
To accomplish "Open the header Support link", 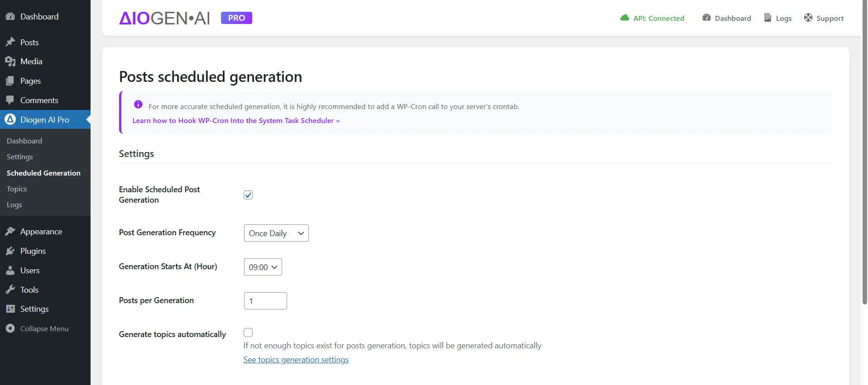I will point(824,18).
